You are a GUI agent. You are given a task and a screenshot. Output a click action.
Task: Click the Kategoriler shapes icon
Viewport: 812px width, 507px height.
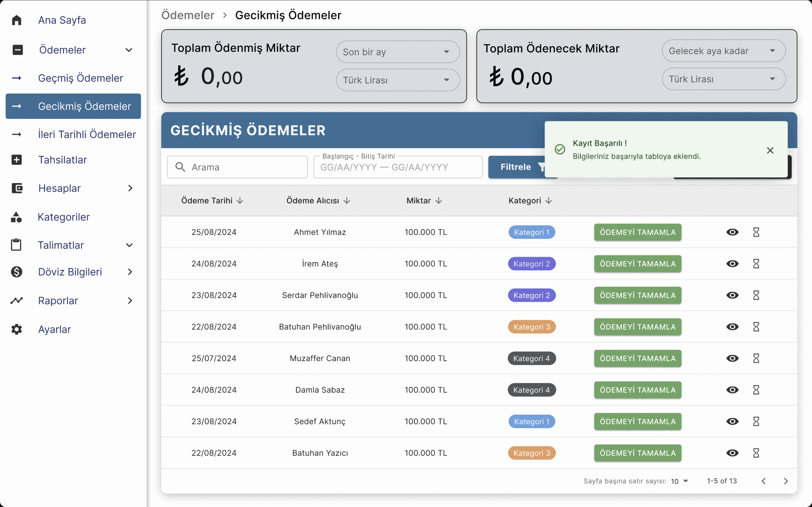16,217
